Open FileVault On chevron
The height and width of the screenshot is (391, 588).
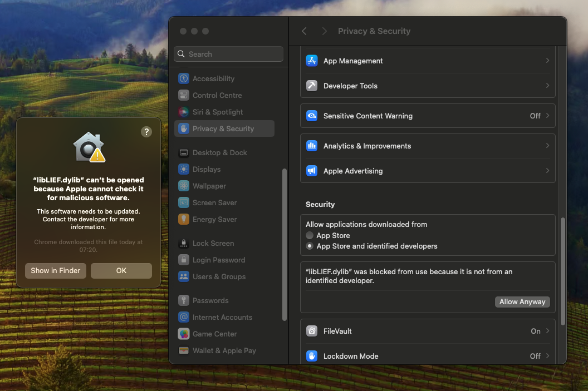[547, 331]
